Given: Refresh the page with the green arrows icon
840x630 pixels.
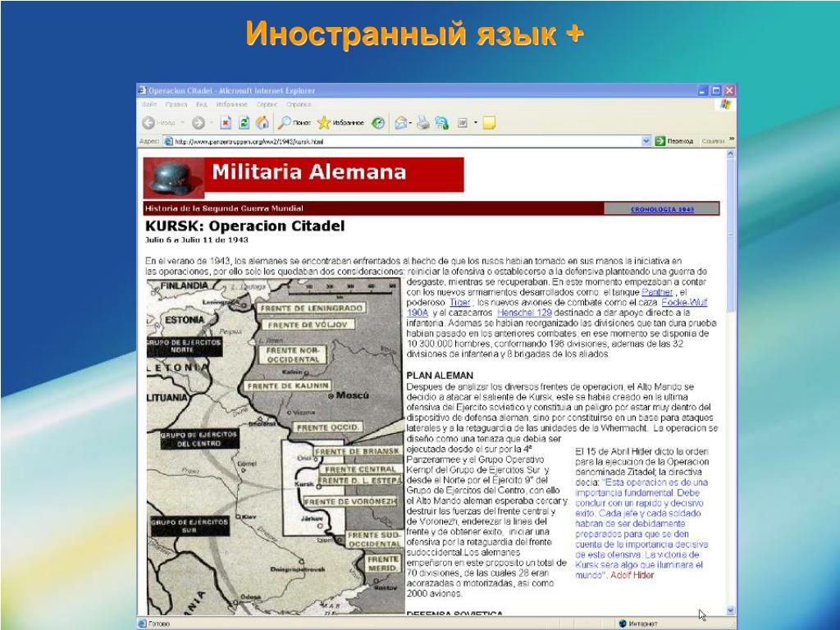Looking at the screenshot, I should click(244, 123).
